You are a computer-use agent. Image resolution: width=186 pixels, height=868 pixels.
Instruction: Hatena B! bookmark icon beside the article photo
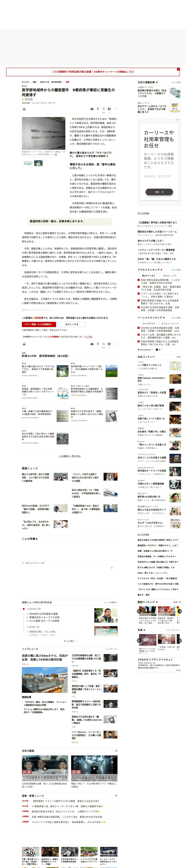point(109,109)
